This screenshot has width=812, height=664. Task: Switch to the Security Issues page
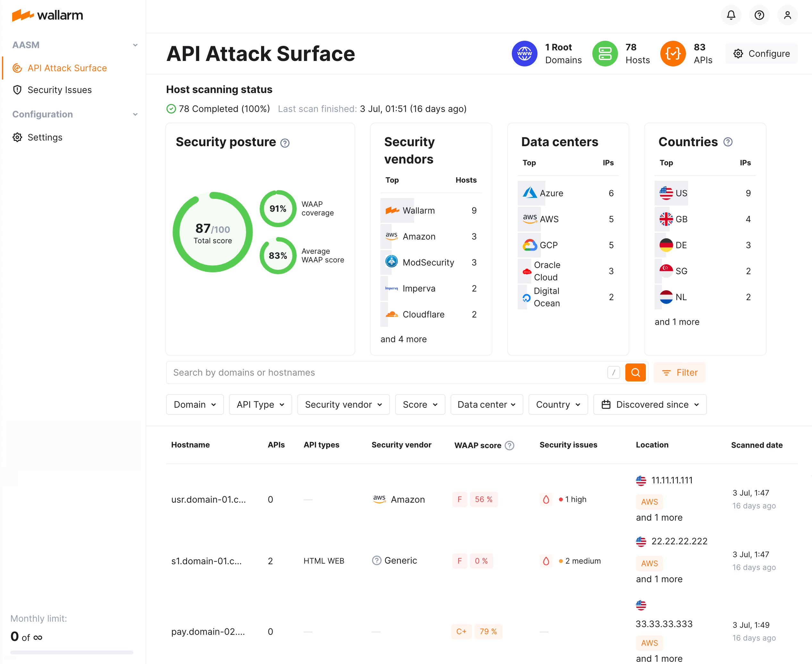(x=60, y=89)
